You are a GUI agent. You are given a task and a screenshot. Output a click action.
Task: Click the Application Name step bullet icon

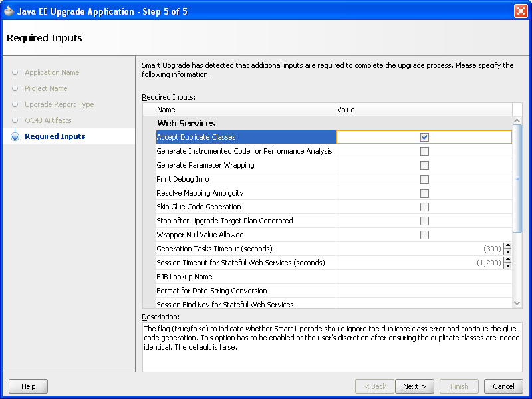(15, 72)
